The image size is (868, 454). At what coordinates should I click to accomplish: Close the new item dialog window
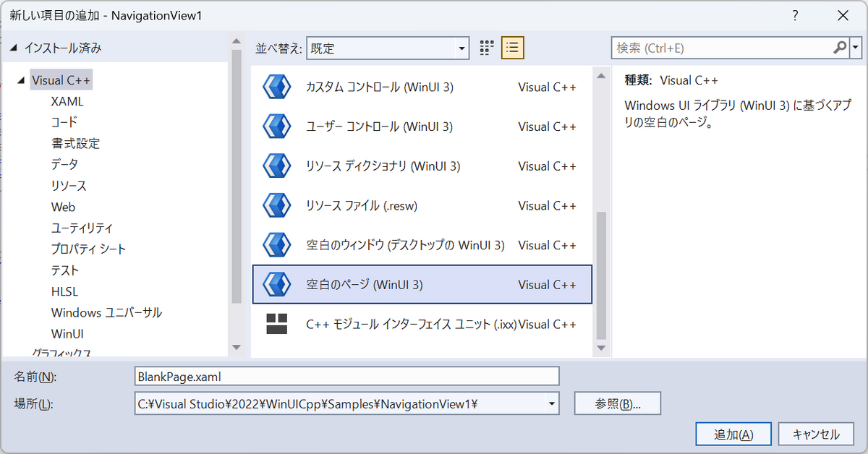(x=843, y=15)
